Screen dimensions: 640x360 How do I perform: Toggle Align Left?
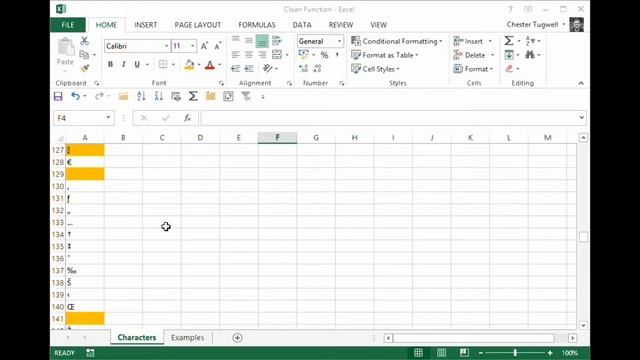coord(236,54)
